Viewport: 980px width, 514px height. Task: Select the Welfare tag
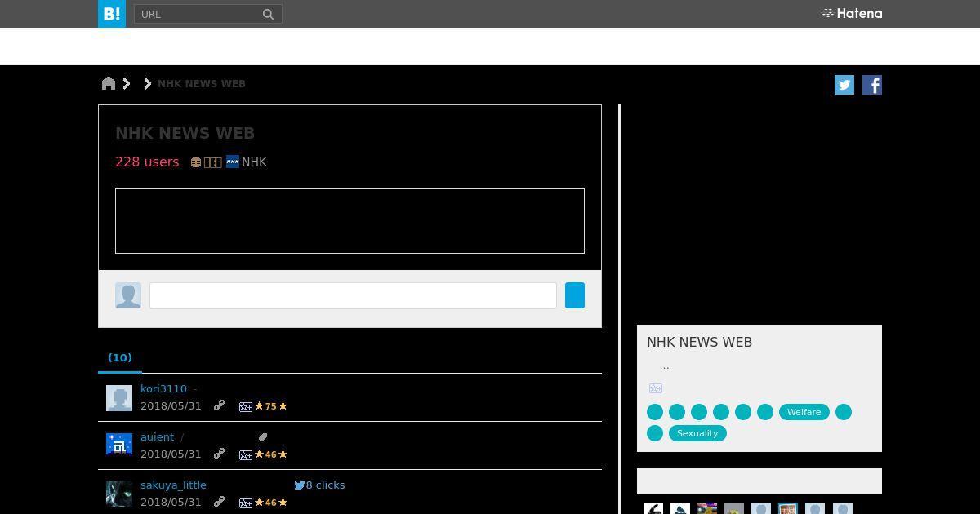click(804, 412)
